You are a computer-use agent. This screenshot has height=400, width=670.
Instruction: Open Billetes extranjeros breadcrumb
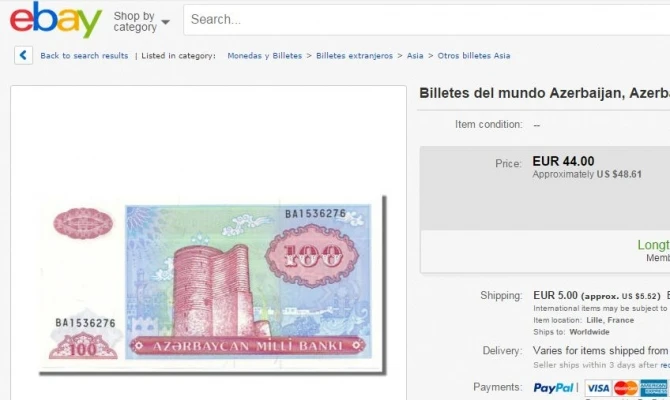(354, 56)
